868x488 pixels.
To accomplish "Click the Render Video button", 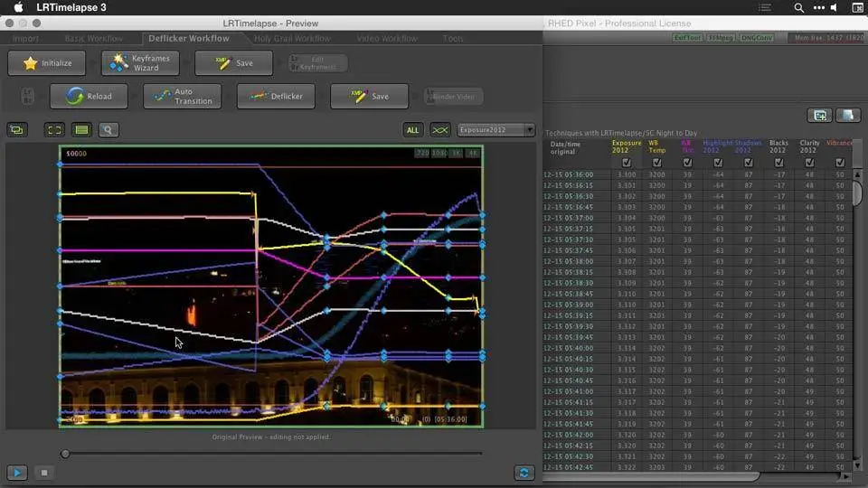I will coord(453,97).
